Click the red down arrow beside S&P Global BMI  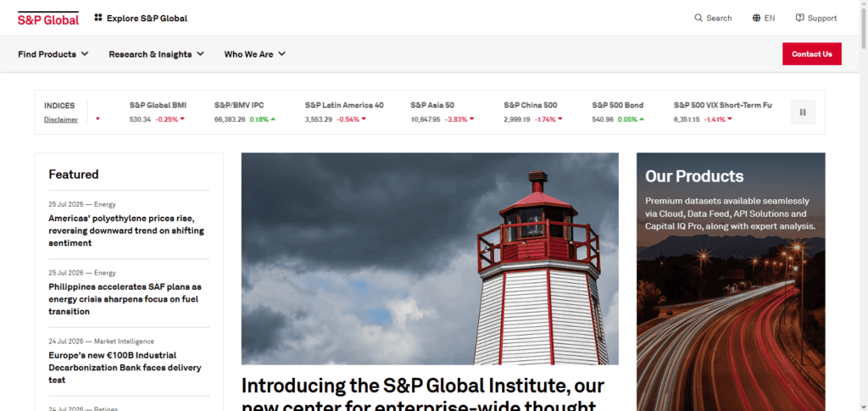tap(182, 119)
